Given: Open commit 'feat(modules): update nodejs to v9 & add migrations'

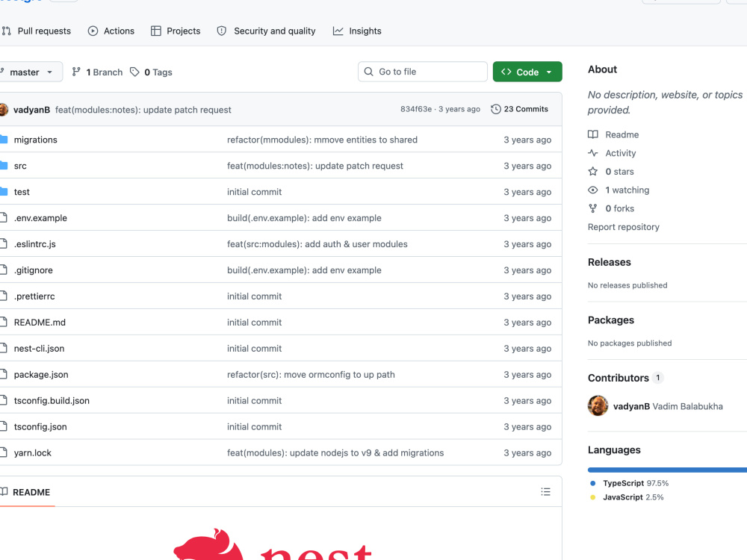Looking at the screenshot, I should click(x=335, y=453).
